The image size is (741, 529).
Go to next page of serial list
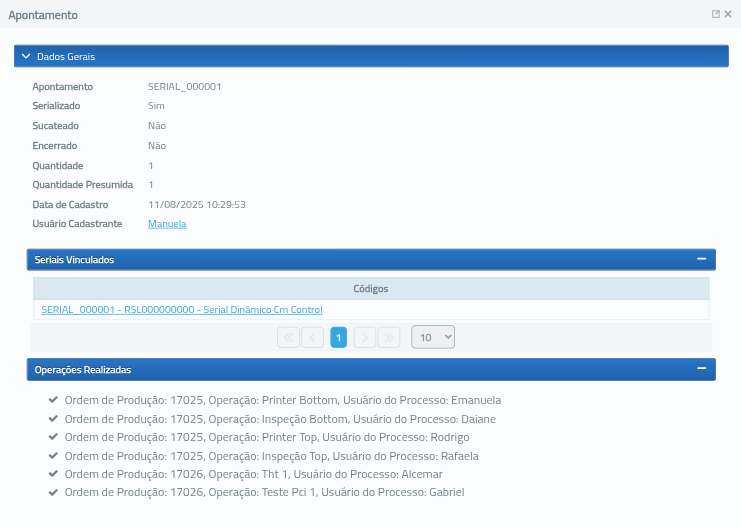point(364,338)
